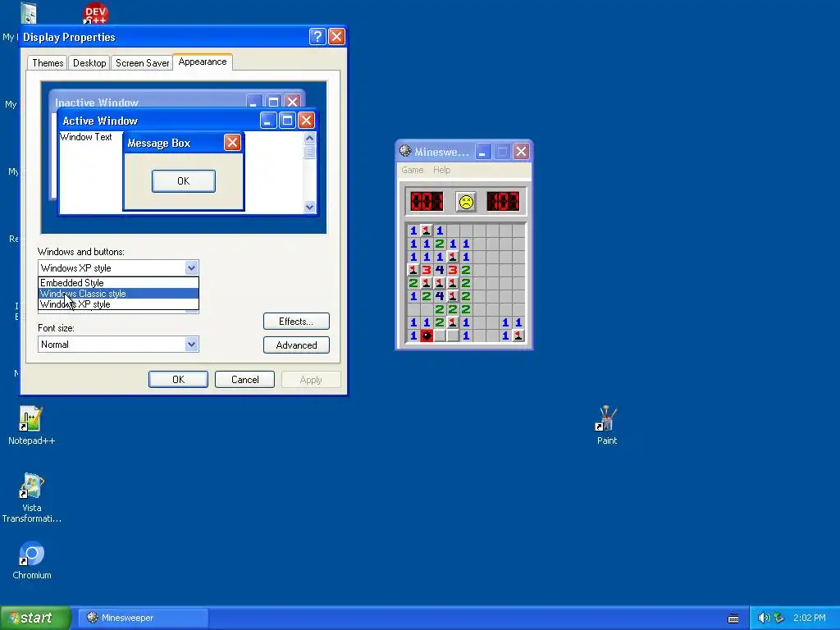
Task: Click the Apply button in Display Properties
Action: (311, 379)
